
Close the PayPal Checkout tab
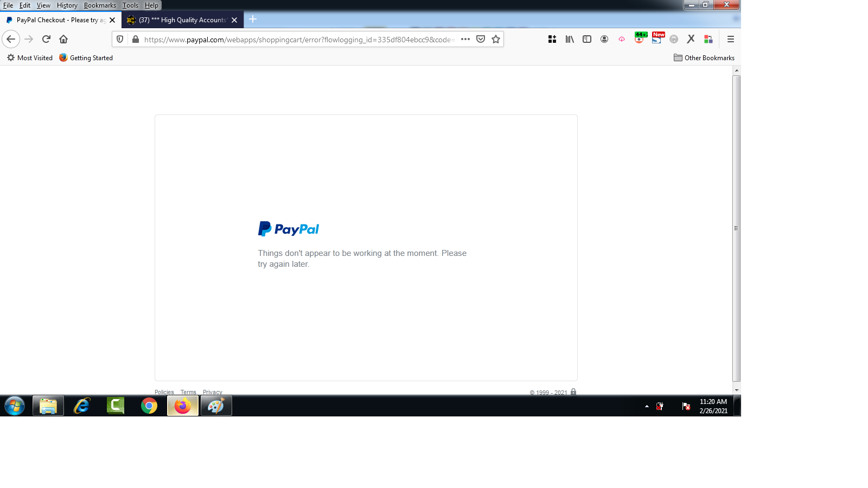tap(112, 20)
